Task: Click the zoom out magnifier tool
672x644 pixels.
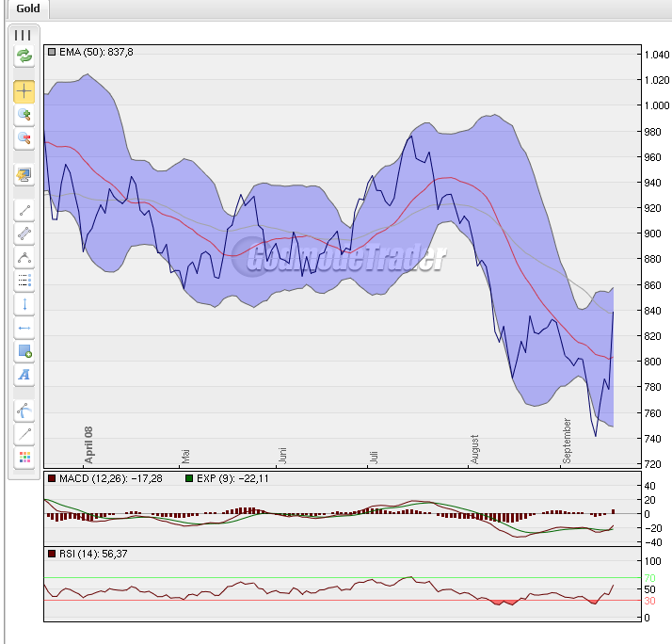Action: [x=24, y=138]
